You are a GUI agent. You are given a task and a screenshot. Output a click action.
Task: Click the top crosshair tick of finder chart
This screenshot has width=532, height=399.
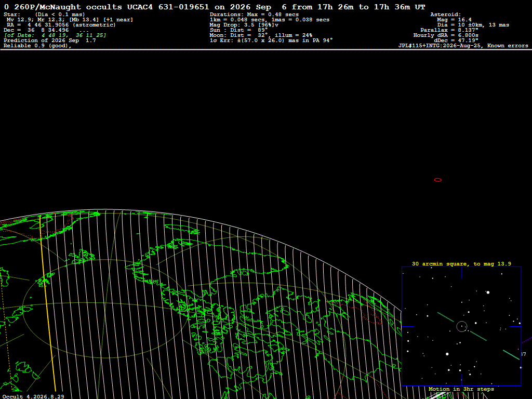[x=461, y=272]
